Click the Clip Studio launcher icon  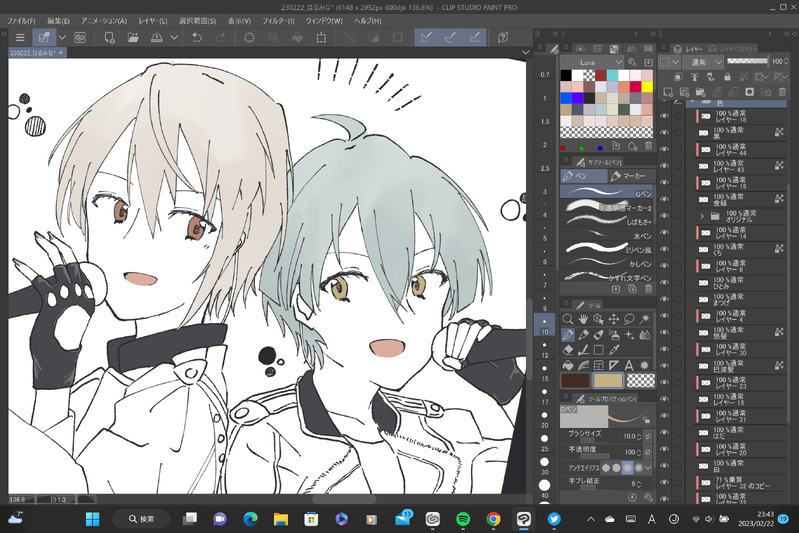pos(80,37)
